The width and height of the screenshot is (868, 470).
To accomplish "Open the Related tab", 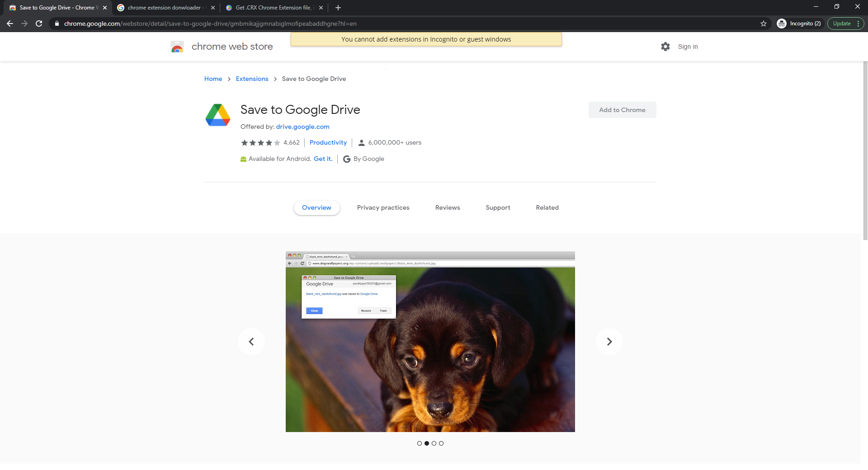I will tap(547, 207).
